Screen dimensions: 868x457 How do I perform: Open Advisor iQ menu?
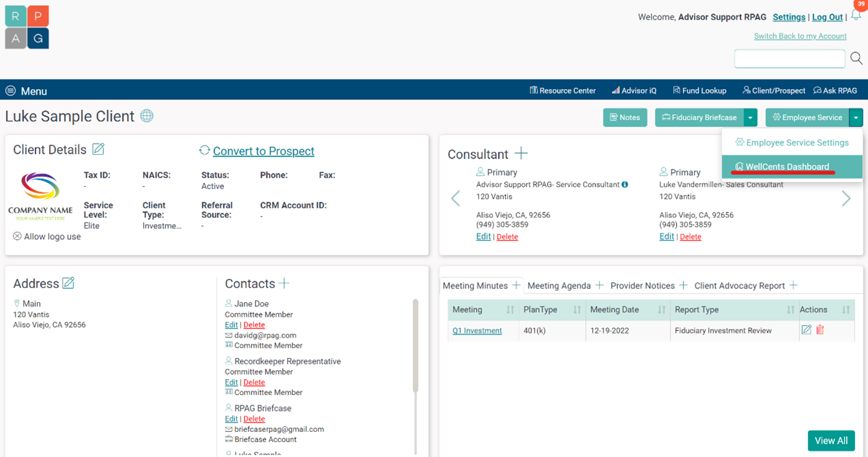[x=634, y=91]
